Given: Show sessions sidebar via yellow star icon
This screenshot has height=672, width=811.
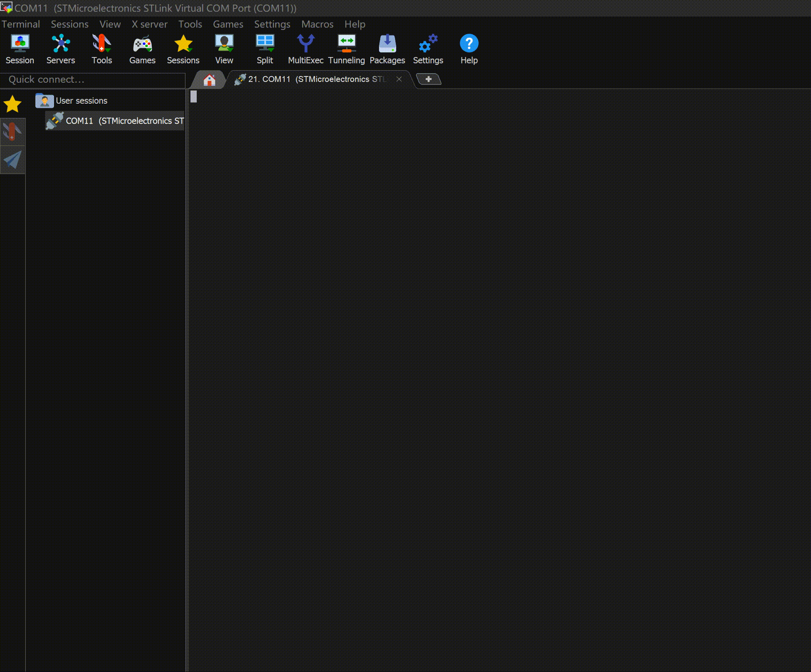Looking at the screenshot, I should [13, 104].
